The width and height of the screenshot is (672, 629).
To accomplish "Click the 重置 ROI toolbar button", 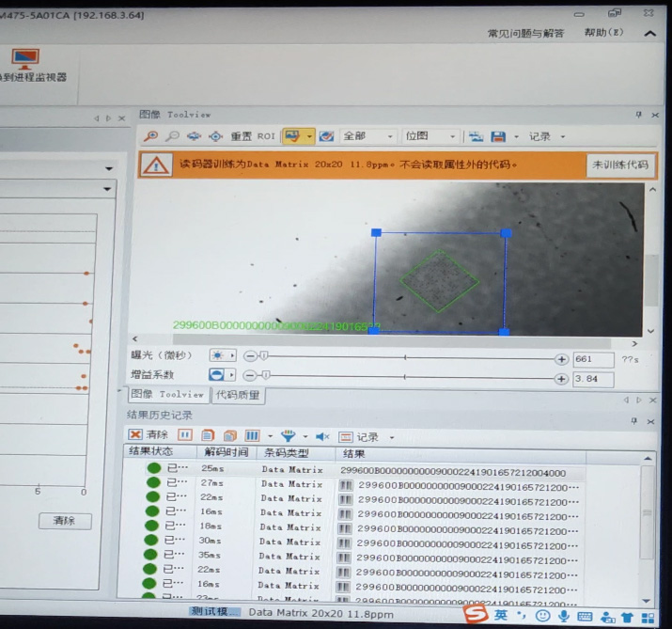I will coord(253,136).
